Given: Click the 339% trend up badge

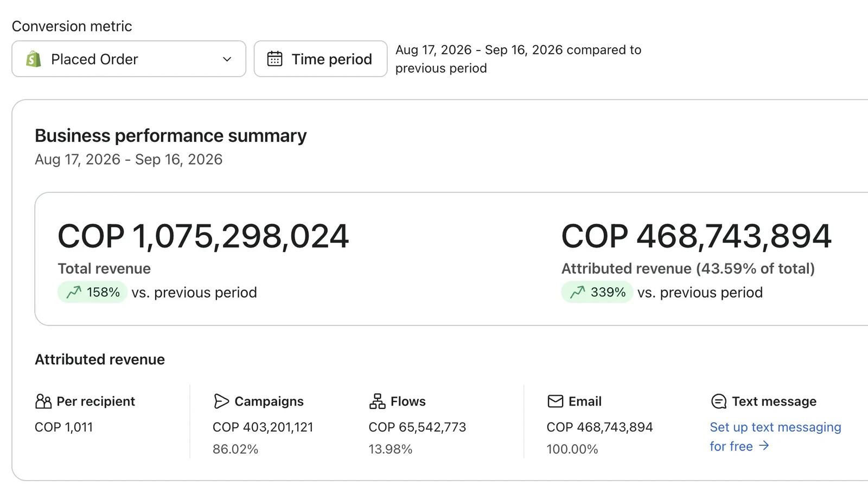Looking at the screenshot, I should pyautogui.click(x=597, y=292).
